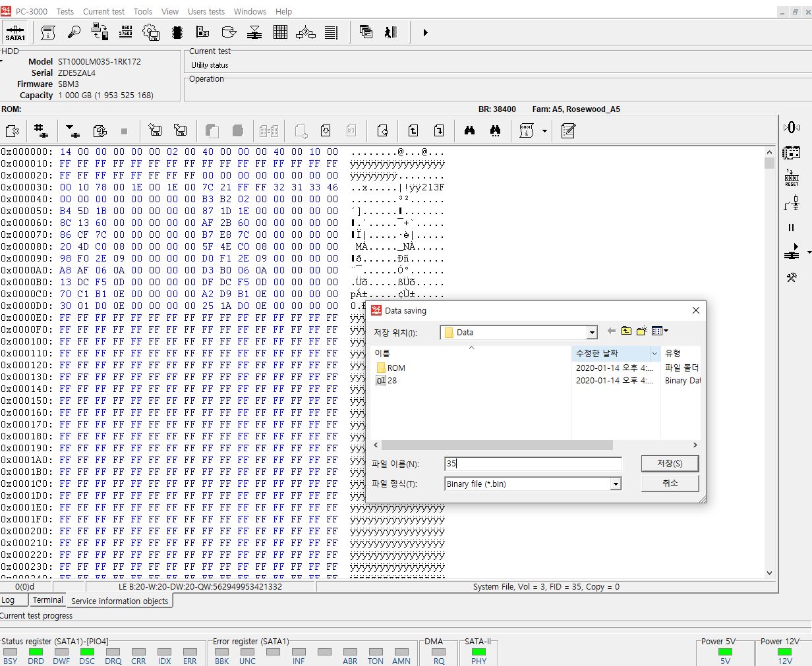Click the 취소 cancel button

point(669,484)
